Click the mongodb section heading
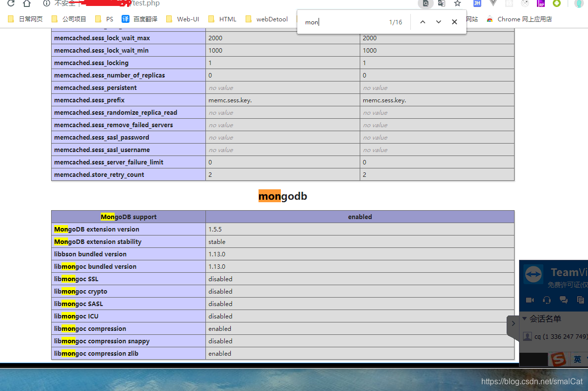588x391 pixels. point(283,196)
